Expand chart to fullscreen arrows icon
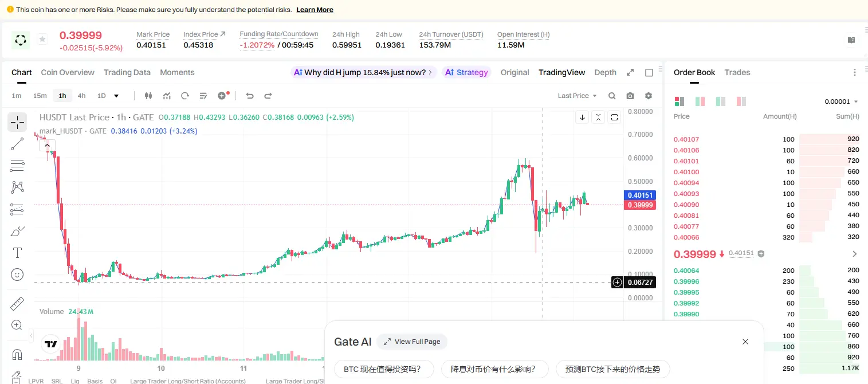The height and width of the screenshot is (384, 868). click(630, 72)
